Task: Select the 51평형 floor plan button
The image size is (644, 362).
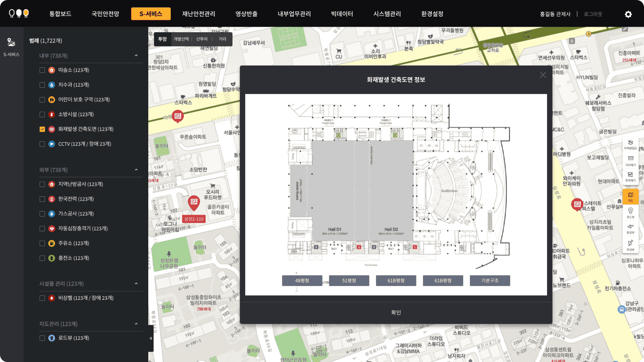Action: tap(349, 281)
